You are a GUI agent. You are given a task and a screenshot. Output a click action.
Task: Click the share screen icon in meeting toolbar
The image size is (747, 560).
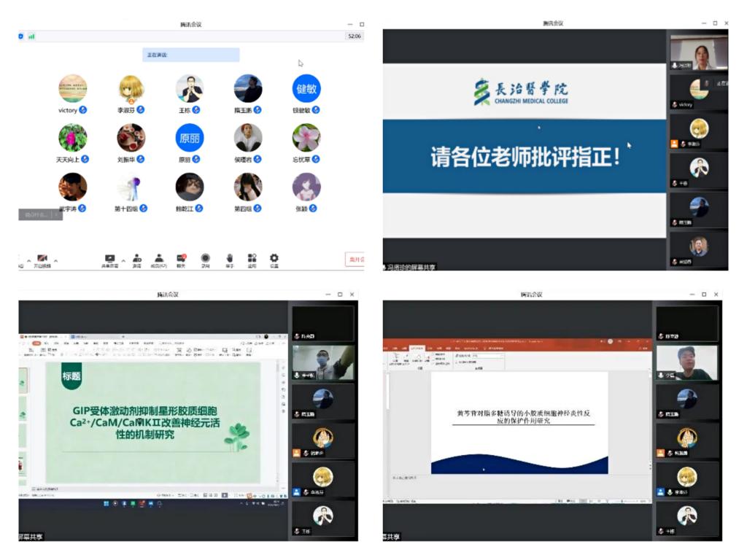110,258
